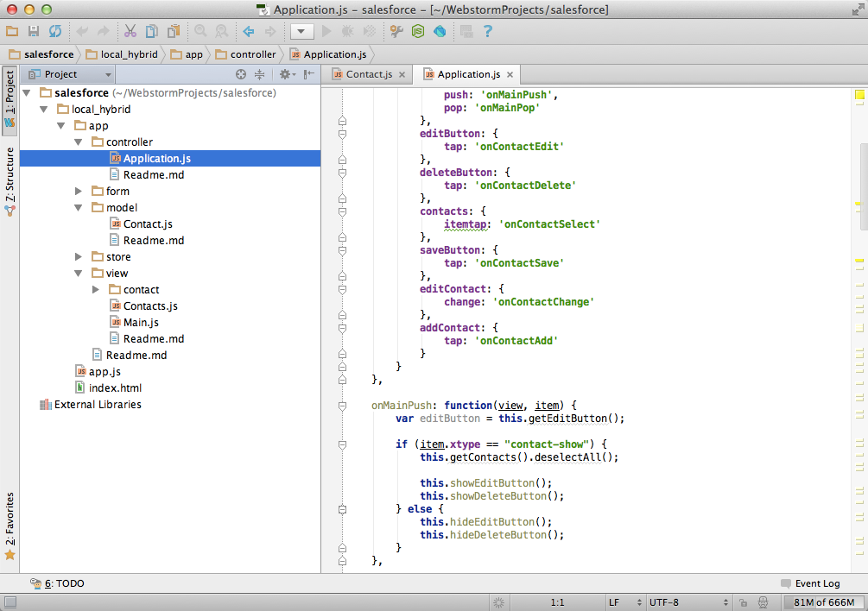Click scroll-from-source target icon in Project panel

pyautogui.click(x=242, y=75)
